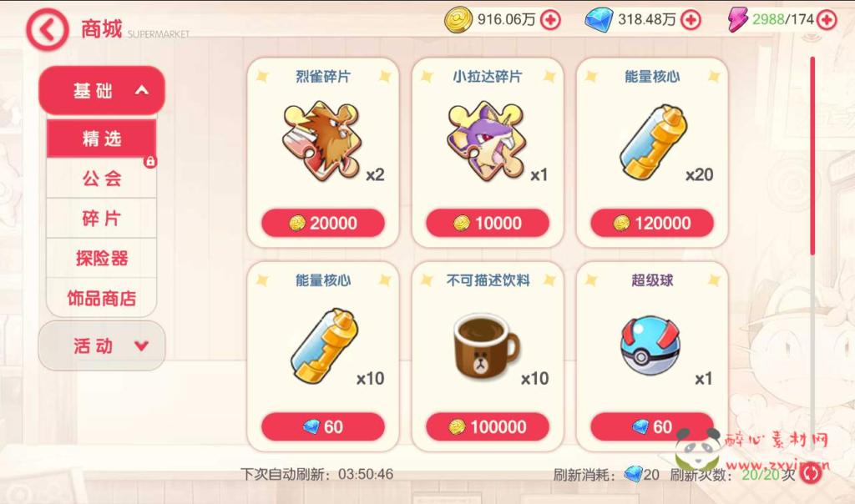The height and width of the screenshot is (504, 855).
Task: Add gold coins with the plus icon
Action: tap(550, 20)
